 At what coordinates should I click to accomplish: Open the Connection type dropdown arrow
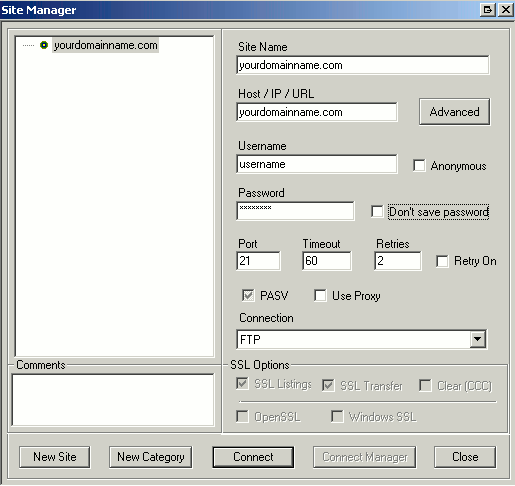[478, 339]
